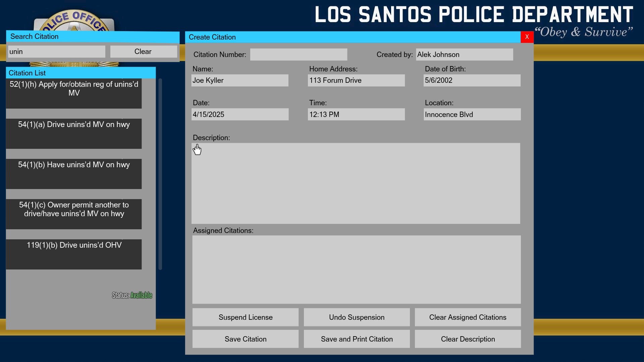644x362 pixels.
Task: Click the Citation Number input field
Action: pos(299,55)
